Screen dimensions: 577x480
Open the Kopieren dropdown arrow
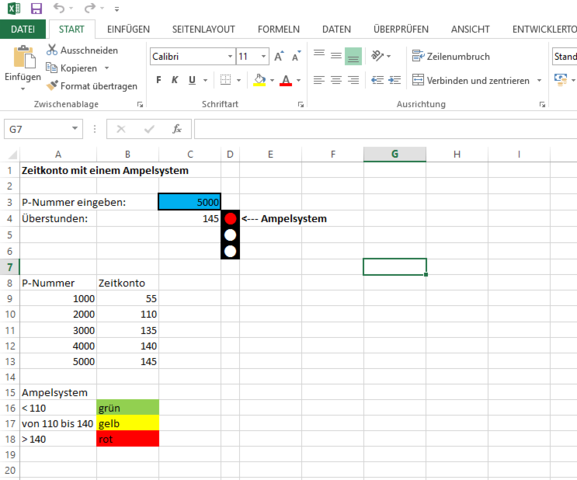point(107,68)
